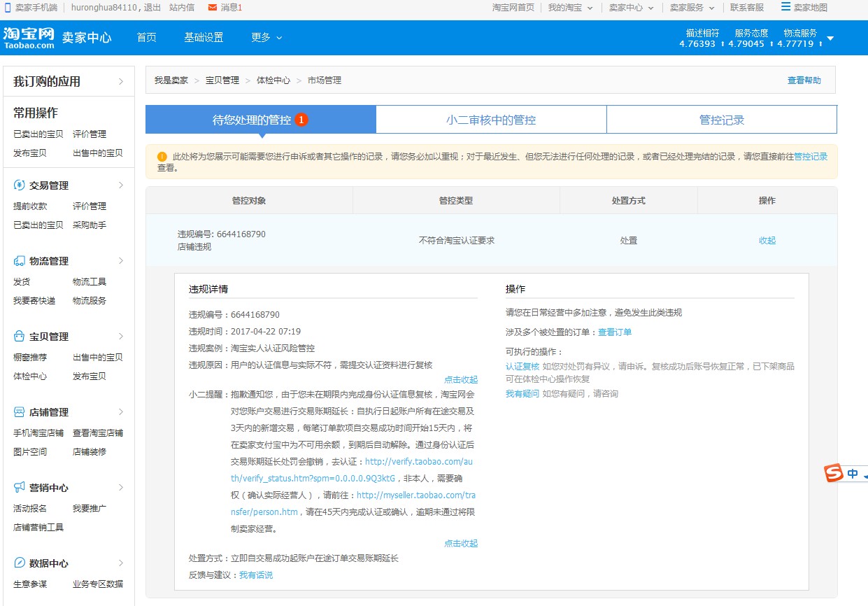Open 生意参谋 sidebar link
This screenshot has height=606, width=868.
click(30, 584)
